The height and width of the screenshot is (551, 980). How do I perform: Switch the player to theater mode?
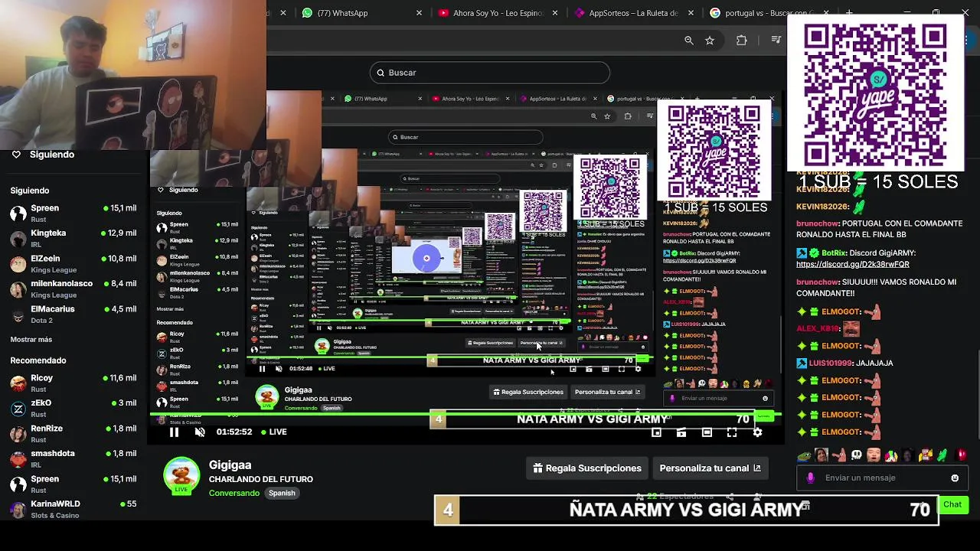coord(707,432)
